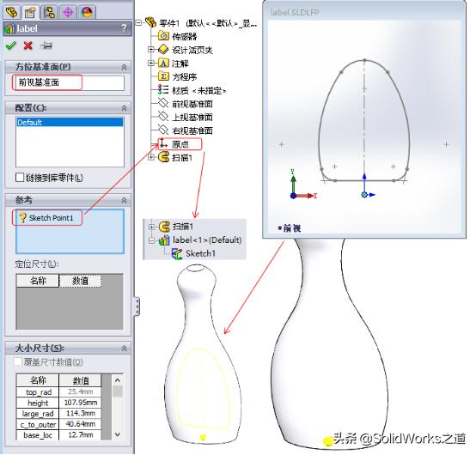
Task: Select the large_rad value 114.3mm
Action: pos(80,414)
